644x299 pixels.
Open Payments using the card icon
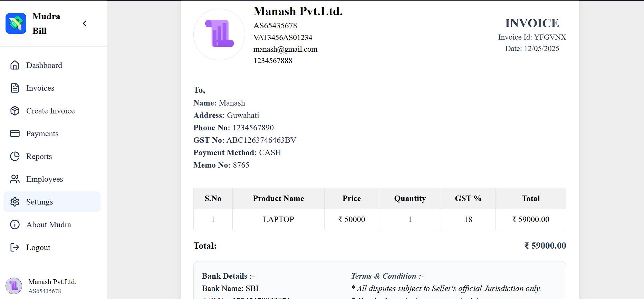(x=15, y=133)
